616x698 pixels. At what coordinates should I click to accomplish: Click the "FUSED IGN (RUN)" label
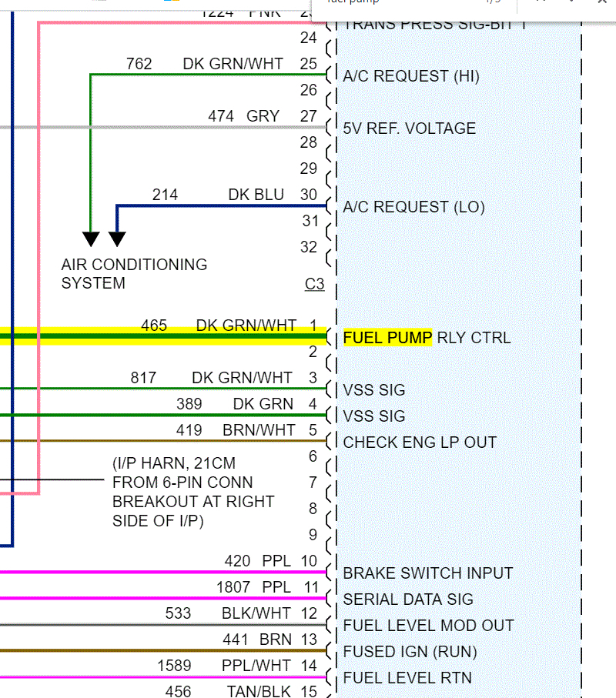[x=410, y=652]
